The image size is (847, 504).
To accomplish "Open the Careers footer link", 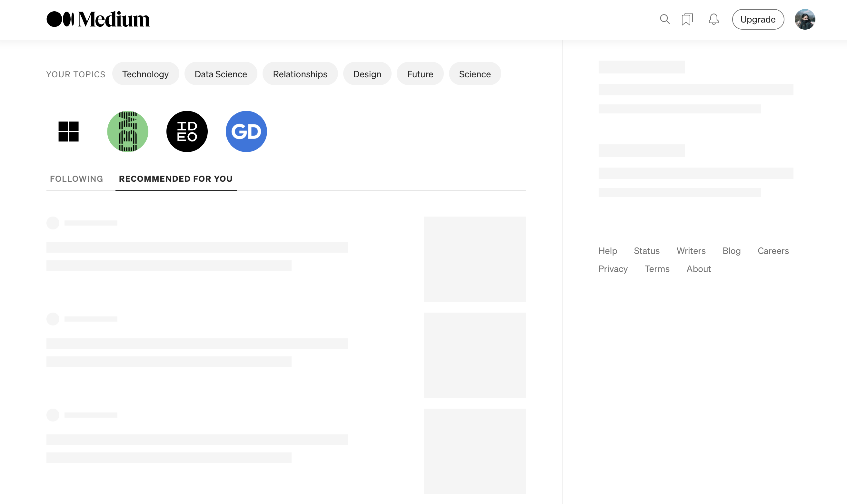I will tap(773, 251).
